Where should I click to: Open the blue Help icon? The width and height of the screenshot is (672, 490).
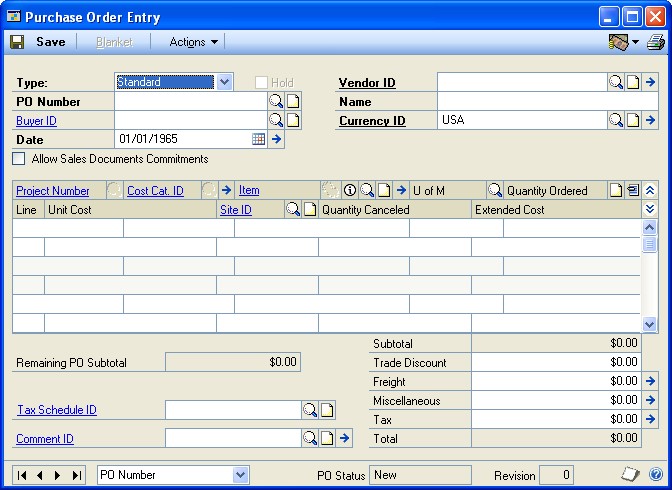(656, 474)
